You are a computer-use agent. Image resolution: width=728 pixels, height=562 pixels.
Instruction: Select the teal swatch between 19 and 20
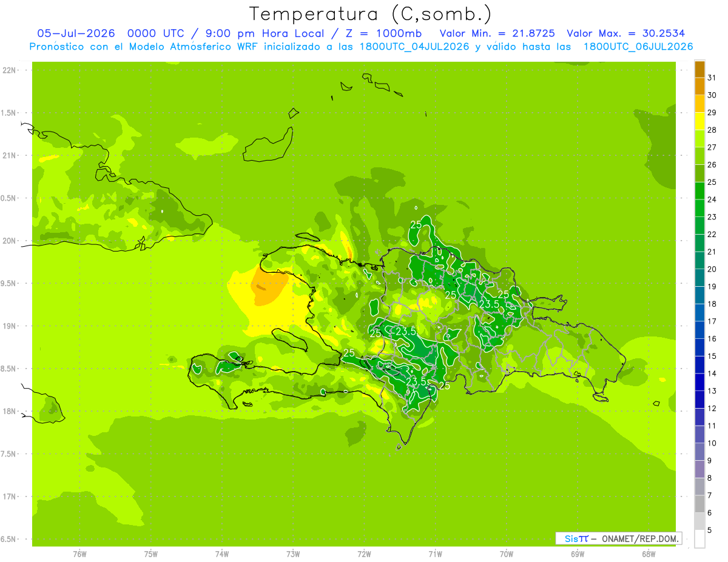tap(699, 278)
